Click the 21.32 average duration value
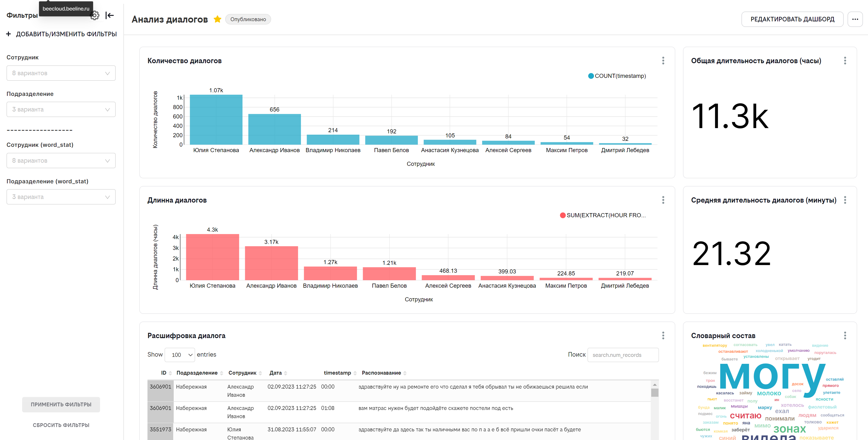The image size is (868, 440). point(731,254)
